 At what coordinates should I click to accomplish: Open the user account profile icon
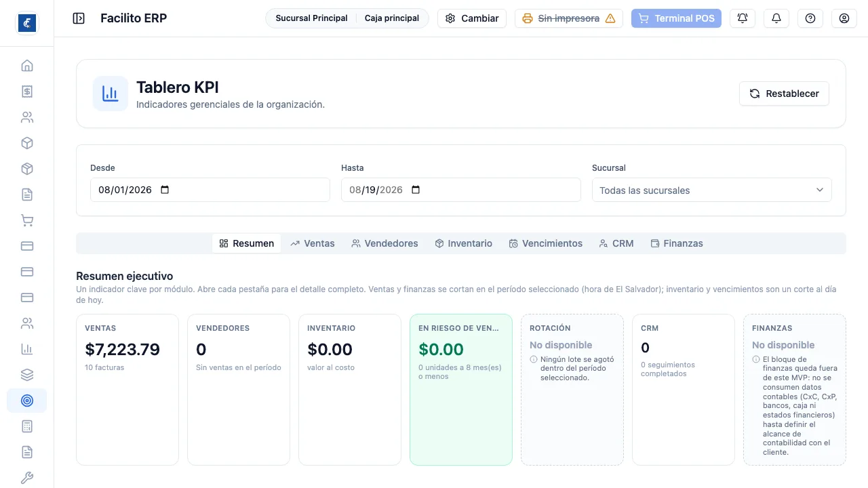coord(844,18)
